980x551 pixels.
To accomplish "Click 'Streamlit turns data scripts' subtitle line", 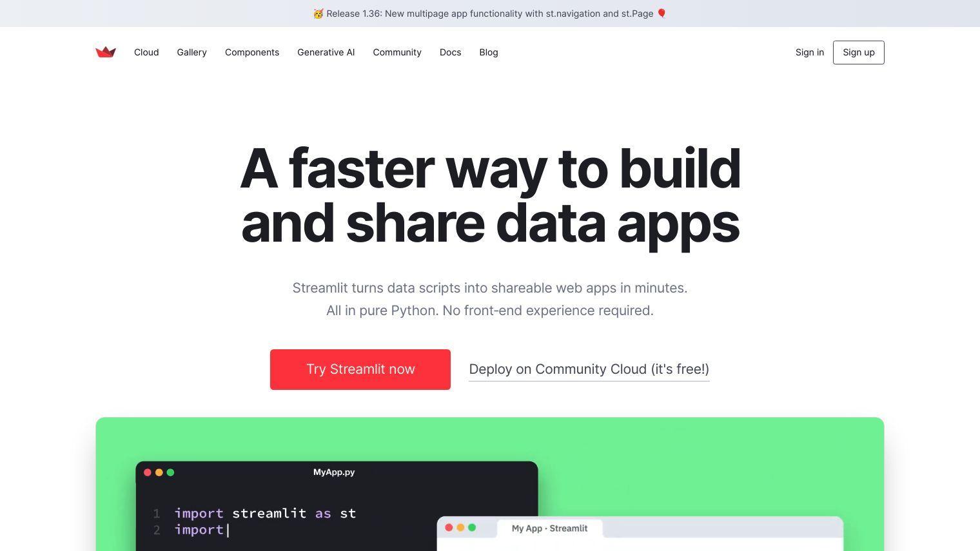I will [x=490, y=288].
